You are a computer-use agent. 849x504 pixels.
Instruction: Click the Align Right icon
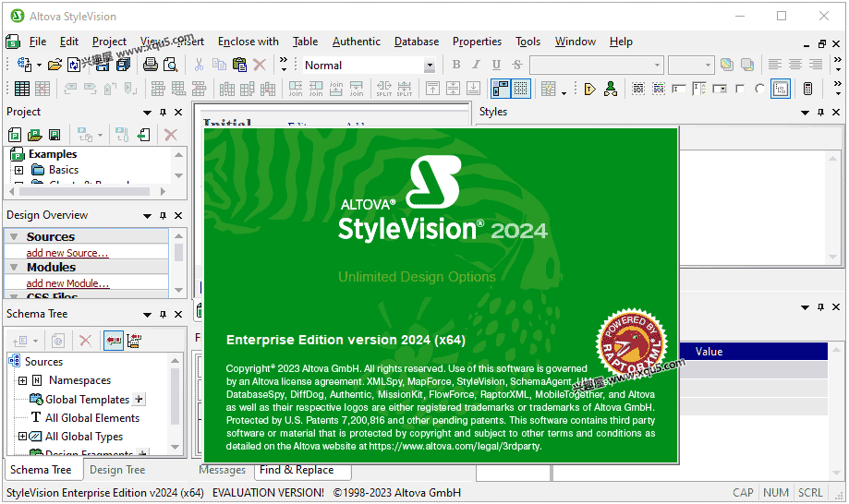click(x=816, y=65)
